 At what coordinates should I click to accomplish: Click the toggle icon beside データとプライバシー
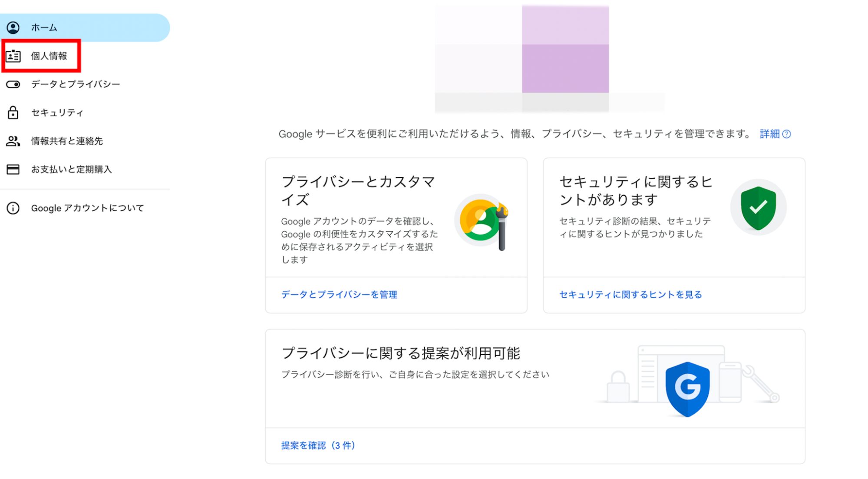13,84
